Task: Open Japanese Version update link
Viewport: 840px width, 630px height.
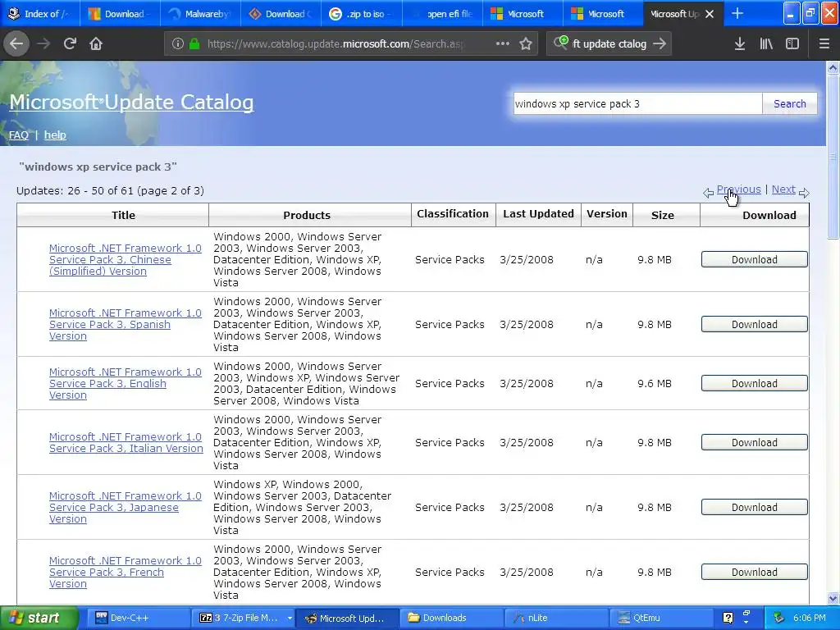Action: [x=126, y=507]
